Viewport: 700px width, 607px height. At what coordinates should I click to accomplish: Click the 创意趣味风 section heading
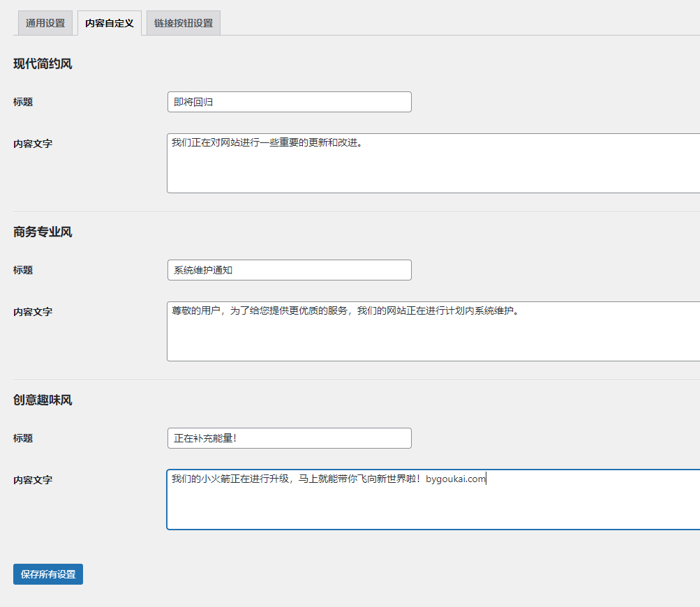coord(43,400)
